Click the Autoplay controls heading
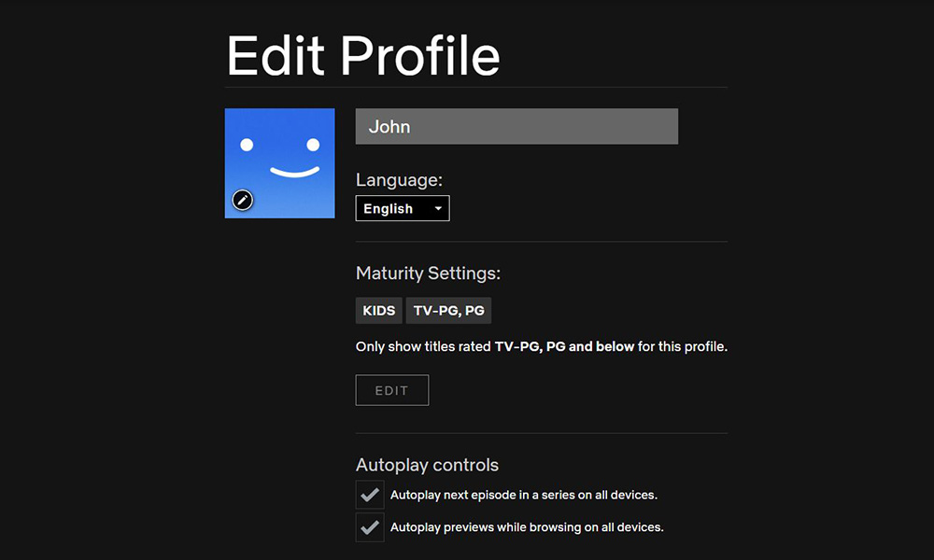Screen dimensions: 934x560 [x=427, y=465]
